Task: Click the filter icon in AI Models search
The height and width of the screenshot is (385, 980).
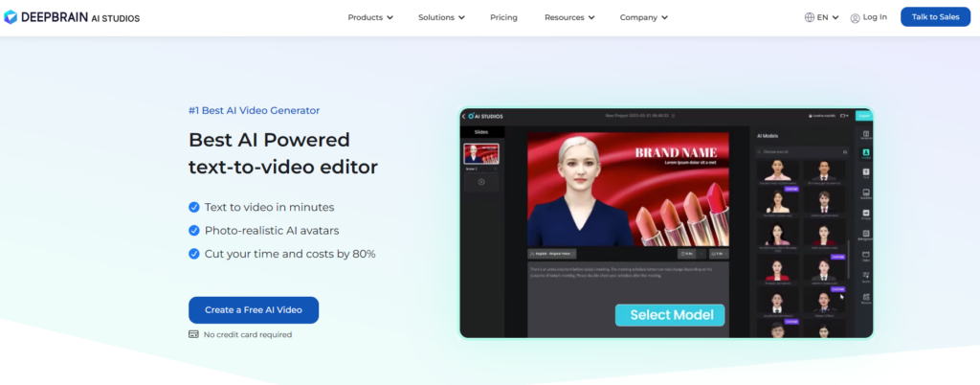Action: click(846, 151)
